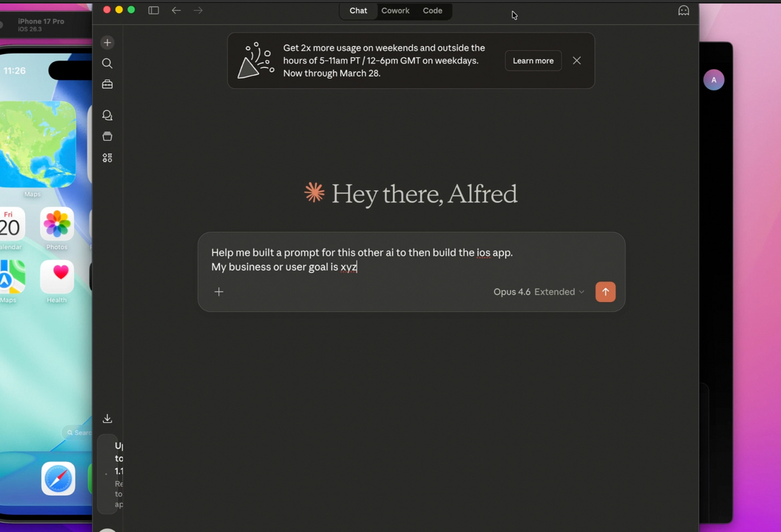Start a new chat with the sidebar plus

click(107, 42)
